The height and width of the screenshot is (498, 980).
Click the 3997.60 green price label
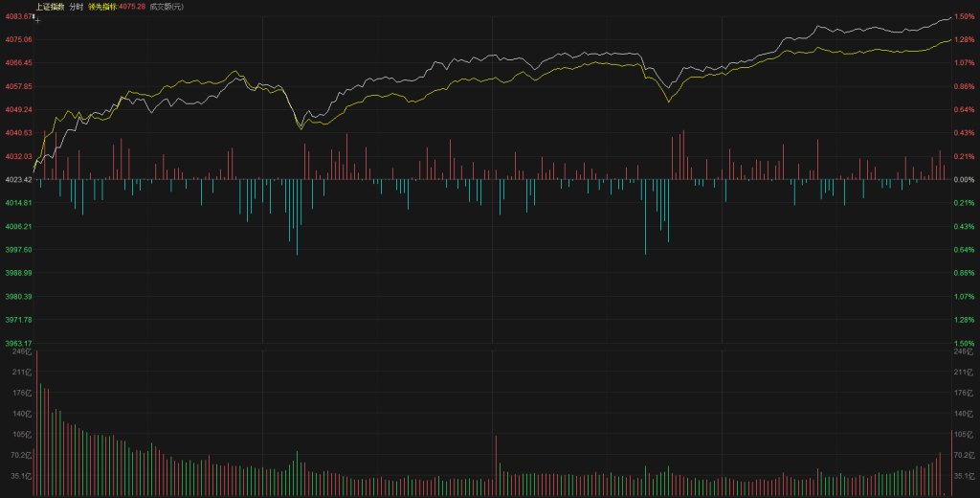pyautogui.click(x=18, y=250)
